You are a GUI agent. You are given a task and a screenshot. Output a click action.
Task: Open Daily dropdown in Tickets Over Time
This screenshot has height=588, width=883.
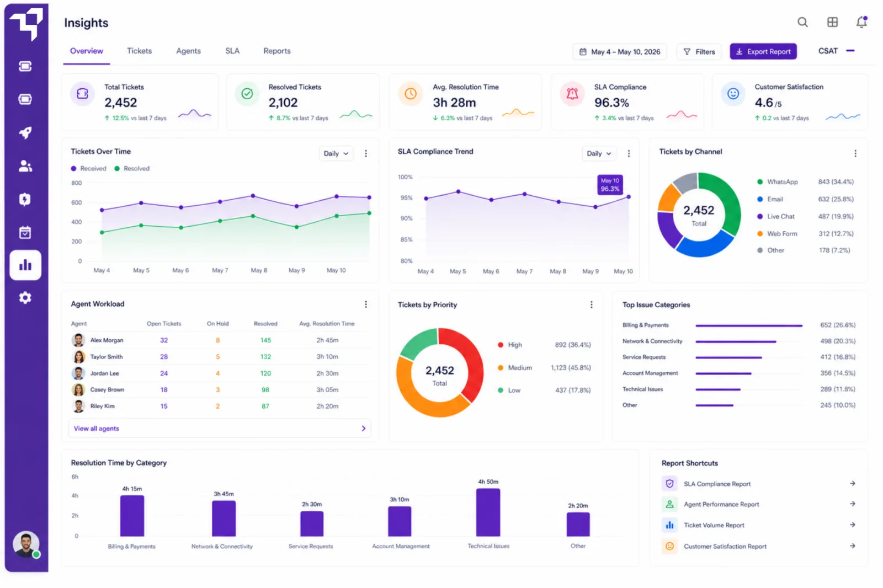[x=336, y=153]
